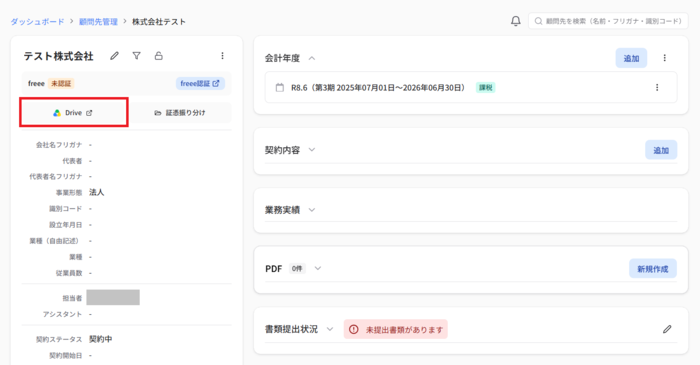Click the 契約開始日 field label
Image resolution: width=700 pixels, height=365 pixels.
click(66, 356)
